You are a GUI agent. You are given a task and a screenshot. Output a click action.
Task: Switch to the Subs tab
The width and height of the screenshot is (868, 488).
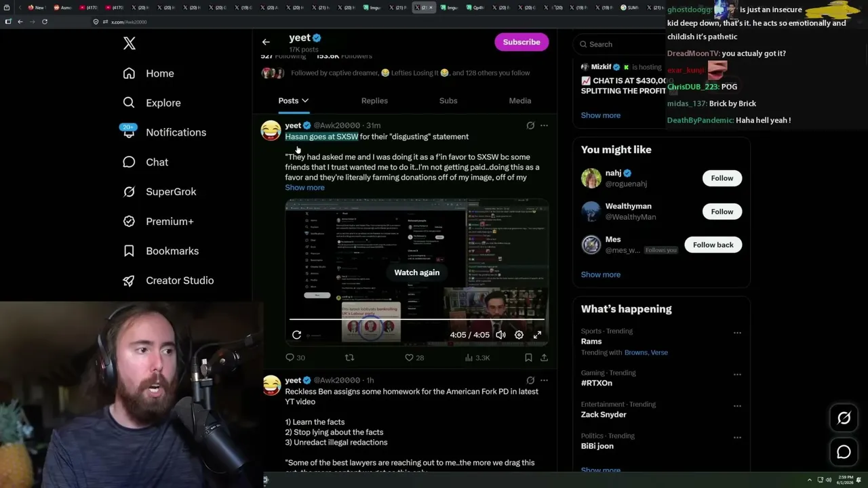point(448,100)
